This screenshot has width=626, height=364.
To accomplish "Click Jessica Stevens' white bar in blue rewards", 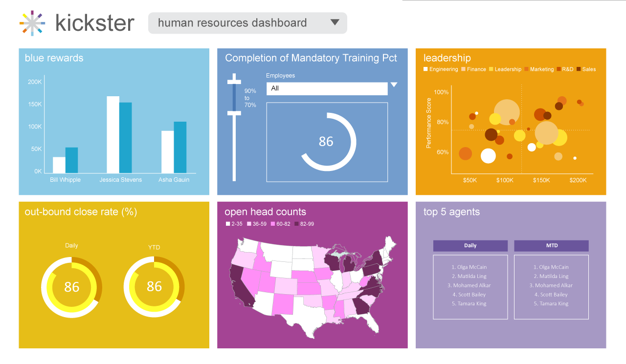I will (x=113, y=134).
